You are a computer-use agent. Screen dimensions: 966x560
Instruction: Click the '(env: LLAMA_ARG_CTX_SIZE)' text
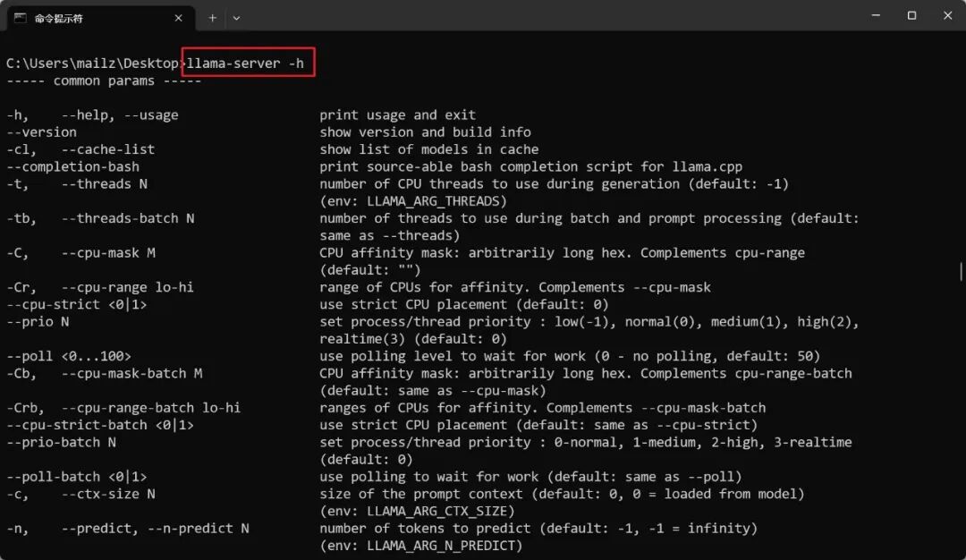point(417,512)
